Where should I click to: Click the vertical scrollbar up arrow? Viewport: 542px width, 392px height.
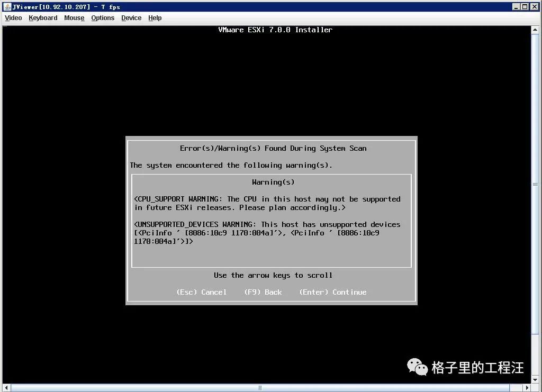[535, 30]
